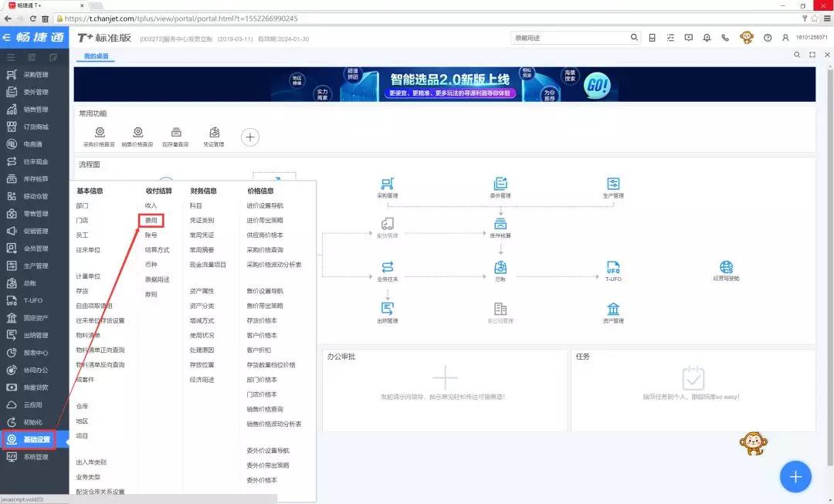Screen dimensions: 834x504
Task: Open 固定资产 in the left sidebar
Action: [35, 318]
